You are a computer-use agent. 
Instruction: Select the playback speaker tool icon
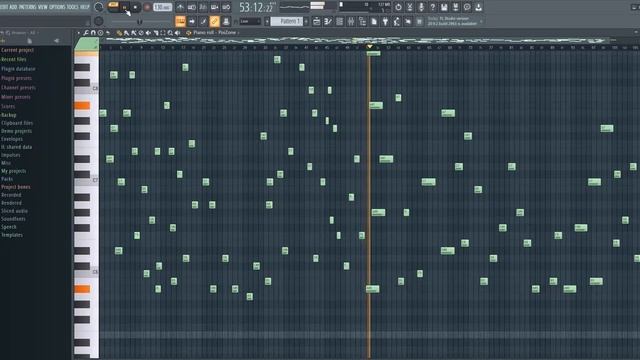(178, 33)
